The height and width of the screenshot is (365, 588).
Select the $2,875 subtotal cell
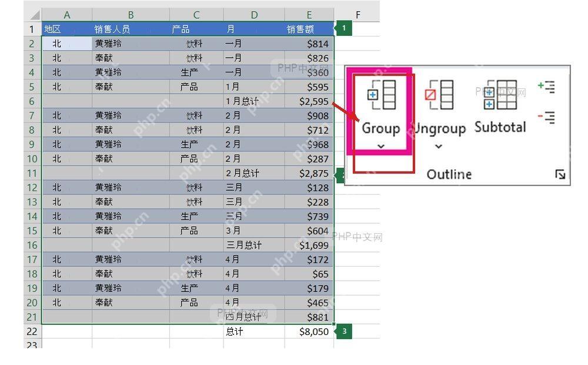tap(309, 173)
